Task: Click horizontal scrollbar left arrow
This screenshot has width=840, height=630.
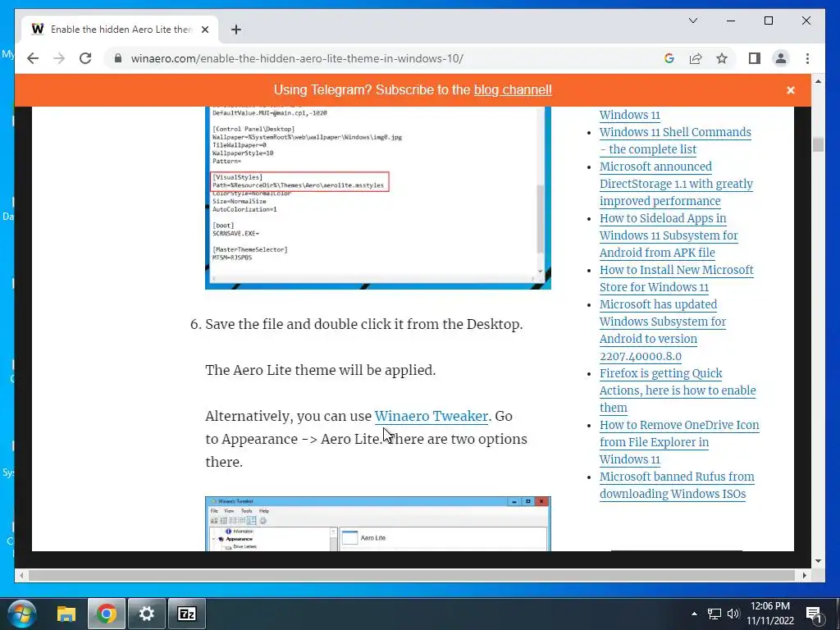Action: tap(21, 575)
